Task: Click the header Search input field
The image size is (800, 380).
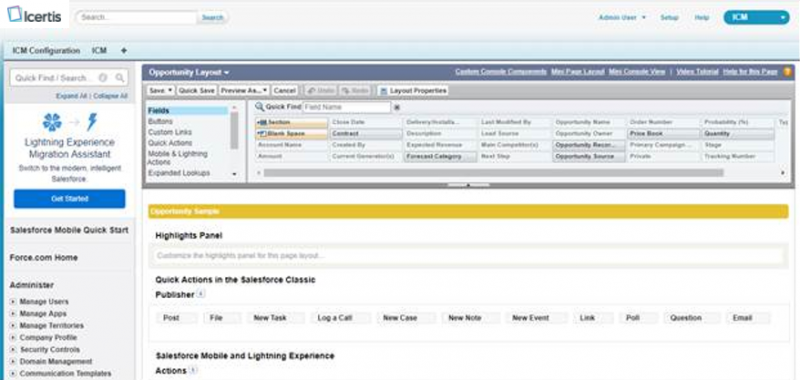Action: coord(137,17)
